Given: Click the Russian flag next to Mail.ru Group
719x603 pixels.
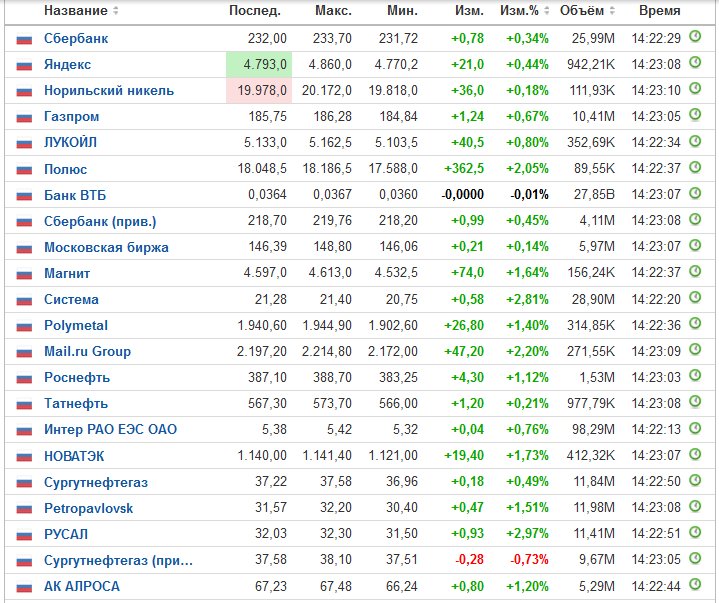Looking at the screenshot, I should pos(24,352).
